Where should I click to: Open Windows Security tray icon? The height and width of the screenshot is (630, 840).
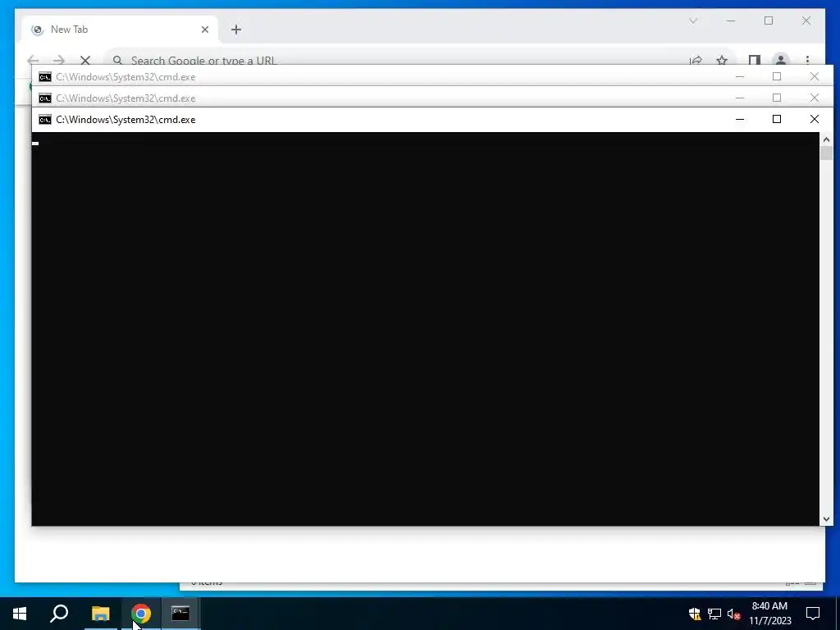695,614
